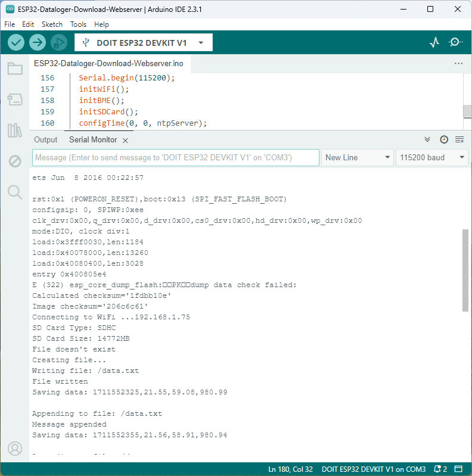This screenshot has width=472, height=476.
Task: Click the 'mode:DIO, clock div:1' output line
Action: click(81, 231)
